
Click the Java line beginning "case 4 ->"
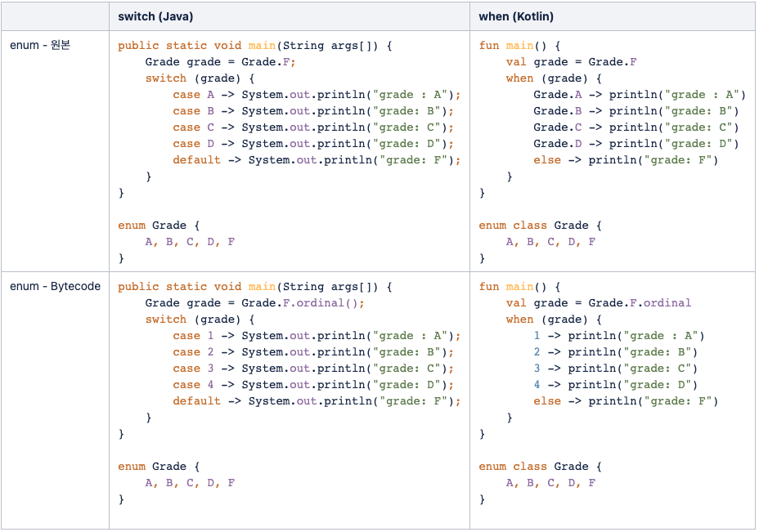click(x=313, y=386)
